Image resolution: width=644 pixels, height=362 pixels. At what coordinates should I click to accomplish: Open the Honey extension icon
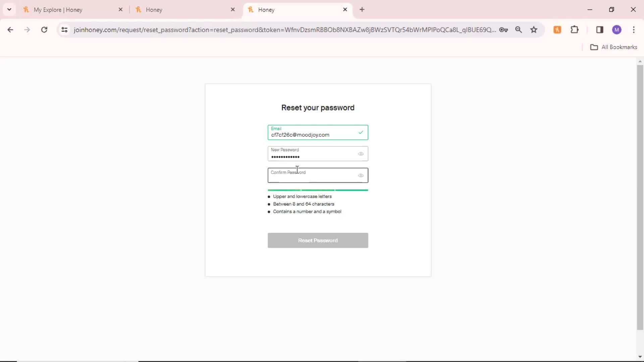557,30
